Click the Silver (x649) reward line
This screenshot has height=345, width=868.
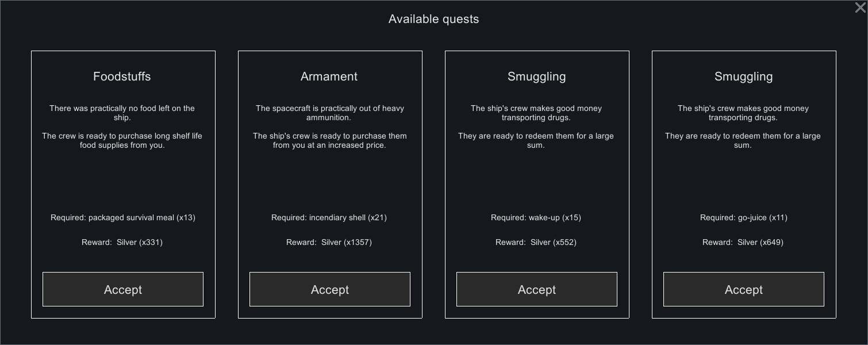[743, 242]
